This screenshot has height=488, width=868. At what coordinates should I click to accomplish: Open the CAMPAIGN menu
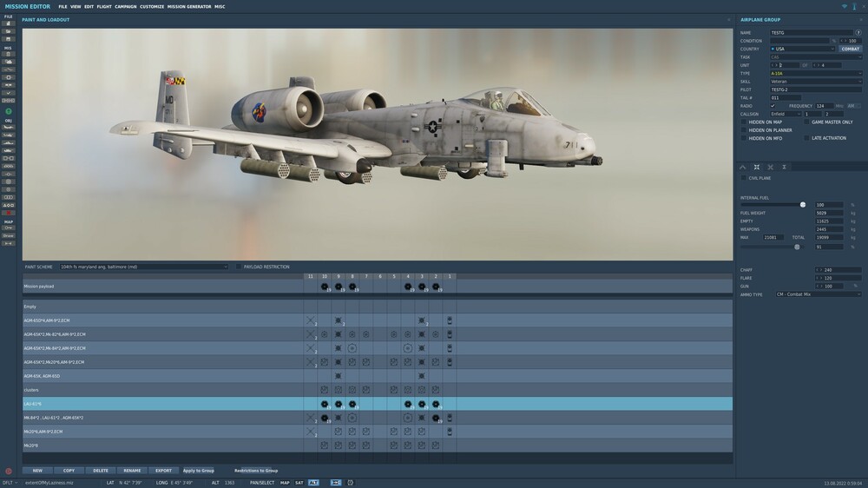point(126,7)
